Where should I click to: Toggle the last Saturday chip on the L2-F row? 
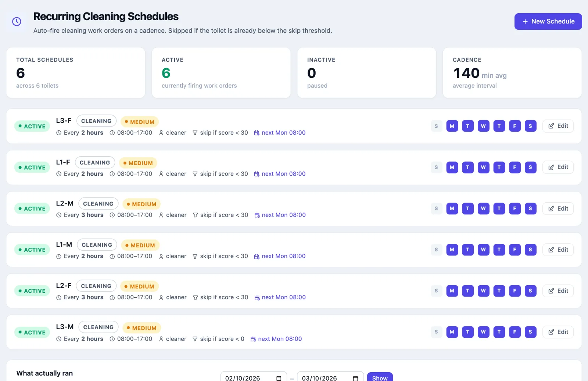530,291
